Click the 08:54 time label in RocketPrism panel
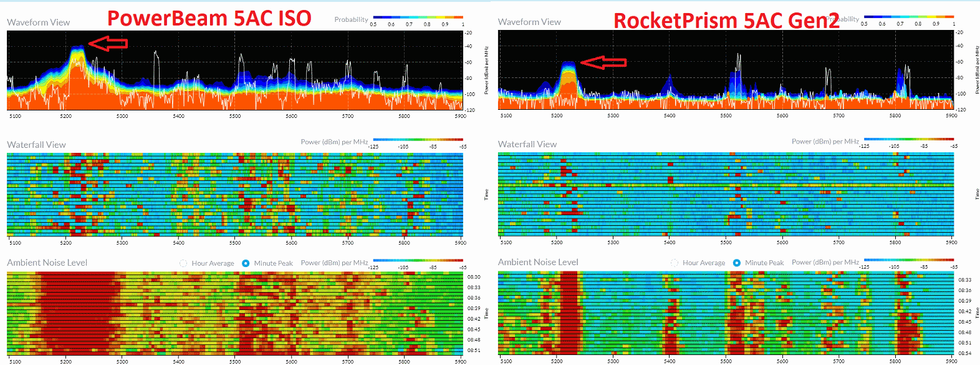The image size is (980, 365). pos(965,354)
